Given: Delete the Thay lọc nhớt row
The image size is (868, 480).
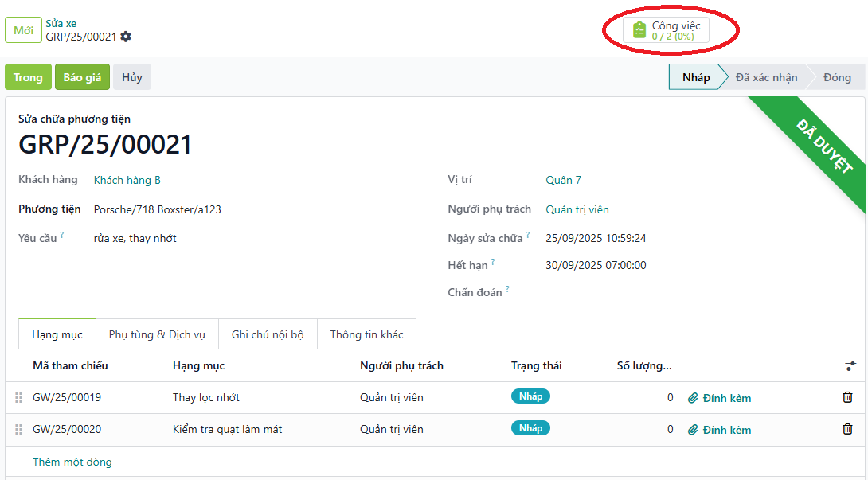Looking at the screenshot, I should tap(847, 397).
